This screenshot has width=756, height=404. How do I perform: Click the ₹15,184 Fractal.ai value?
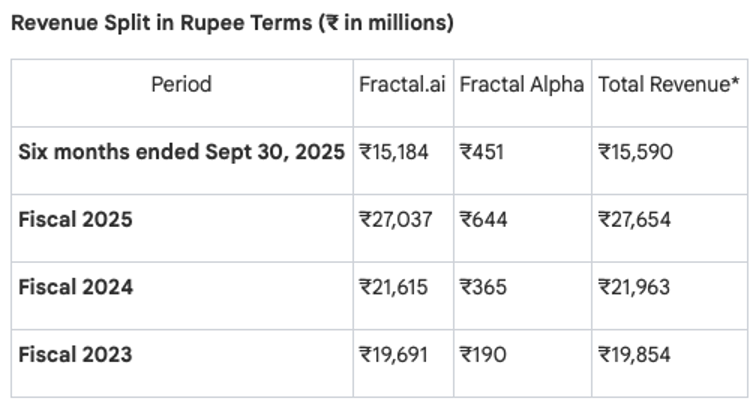click(393, 152)
